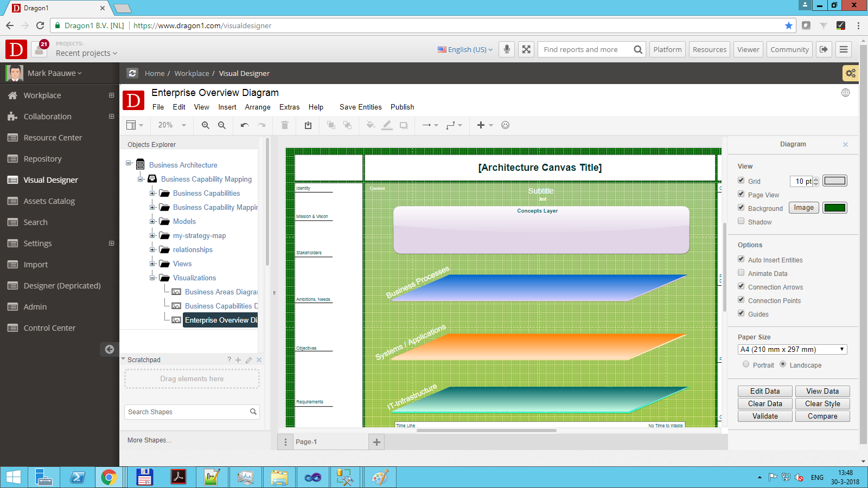Click the globe icon near title
Viewport: 868px width, 488px height.
click(x=845, y=93)
